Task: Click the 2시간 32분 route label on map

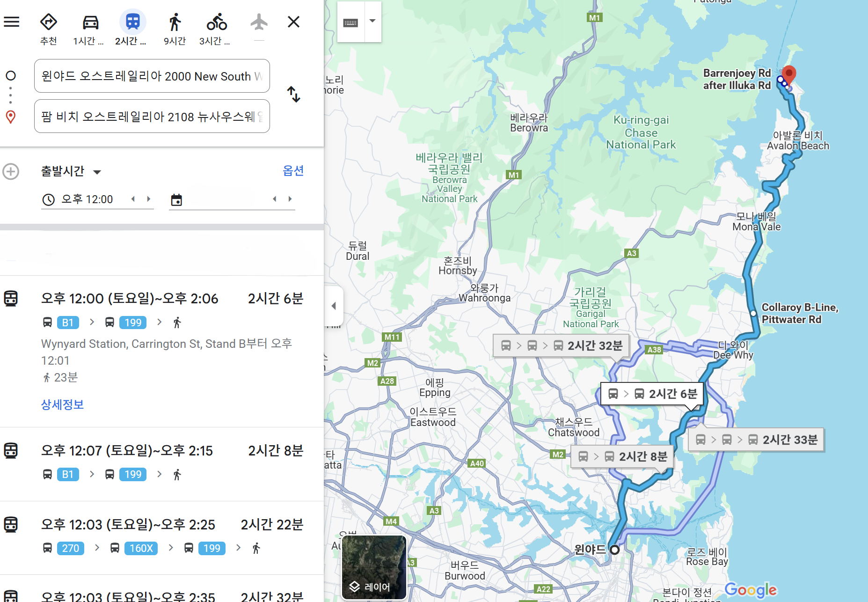Action: [561, 345]
